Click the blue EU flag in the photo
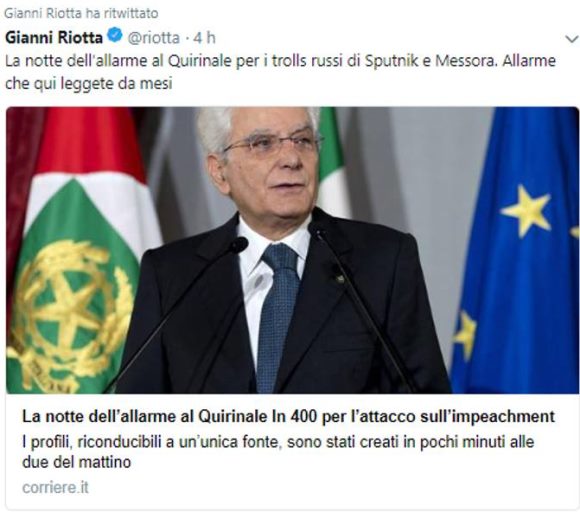 click(518, 250)
